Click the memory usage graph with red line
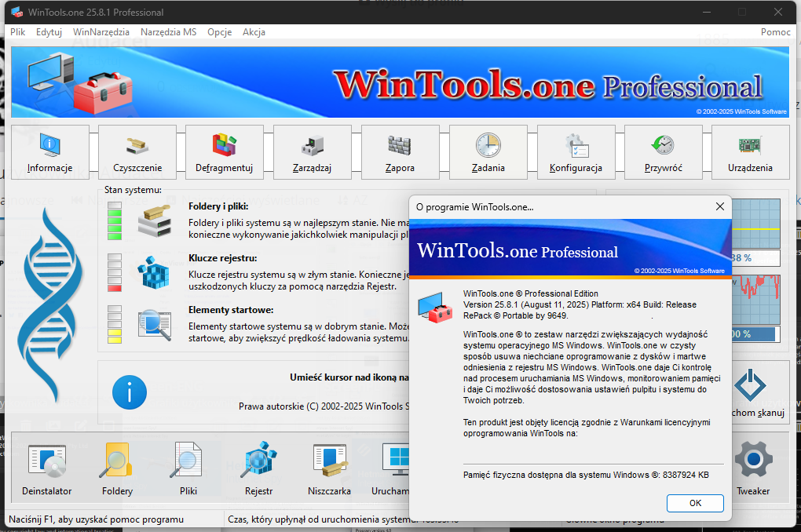Screen dimensions: 801x532 click(756, 300)
